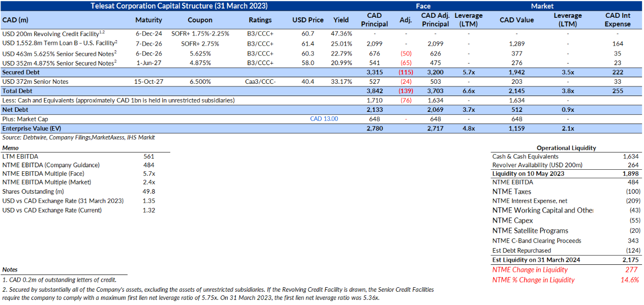Select the blue "CAD 13.00" share price
The image size is (644, 305).
[x=324, y=119]
